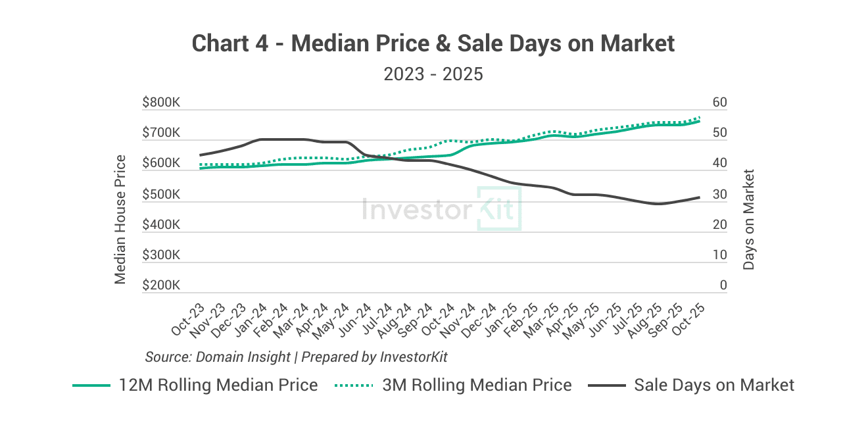Click the dotted green 3M legend line swatch
This screenshot has width=868, height=421.
(354, 385)
